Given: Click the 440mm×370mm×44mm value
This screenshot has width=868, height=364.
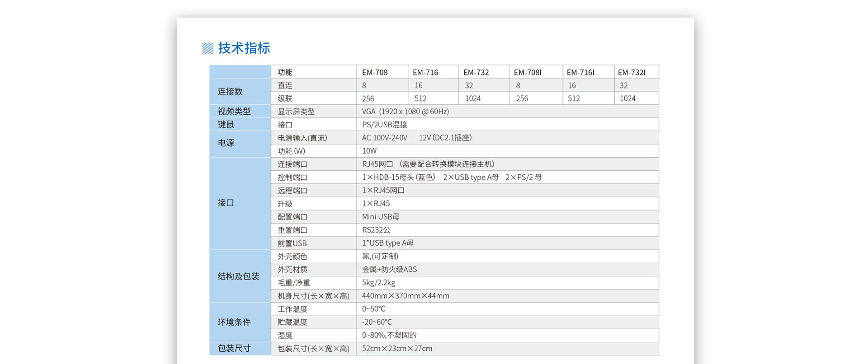Looking at the screenshot, I should click(406, 296).
